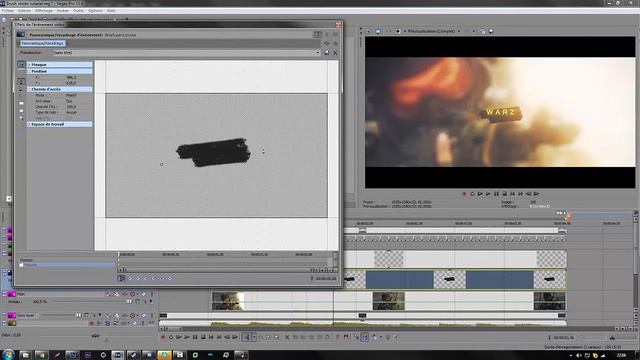Stop playback in the preview window transport
This screenshot has height=360, width=640.
pyautogui.click(x=504, y=194)
